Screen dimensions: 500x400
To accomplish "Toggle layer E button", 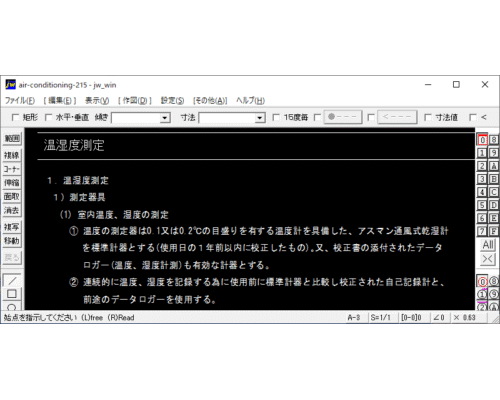I will [x=494, y=218].
